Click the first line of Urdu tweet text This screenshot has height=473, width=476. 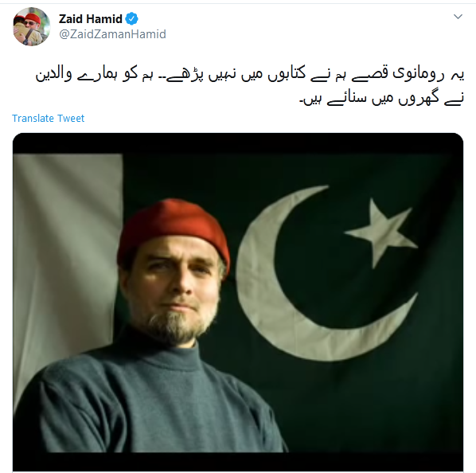(250, 74)
